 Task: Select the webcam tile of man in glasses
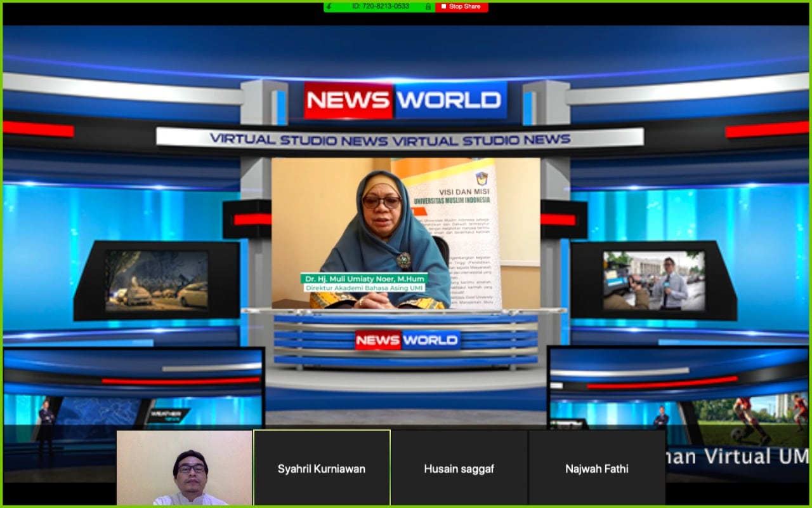[185, 468]
